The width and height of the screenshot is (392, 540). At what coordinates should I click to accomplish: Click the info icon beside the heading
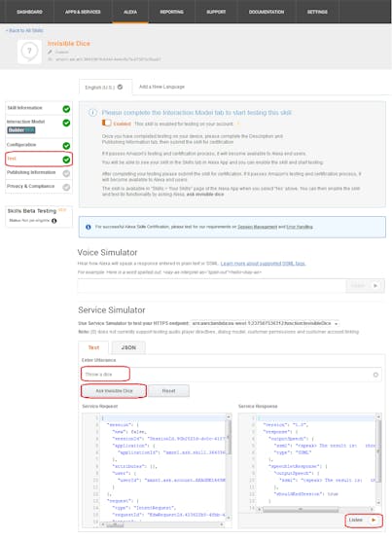(92, 113)
